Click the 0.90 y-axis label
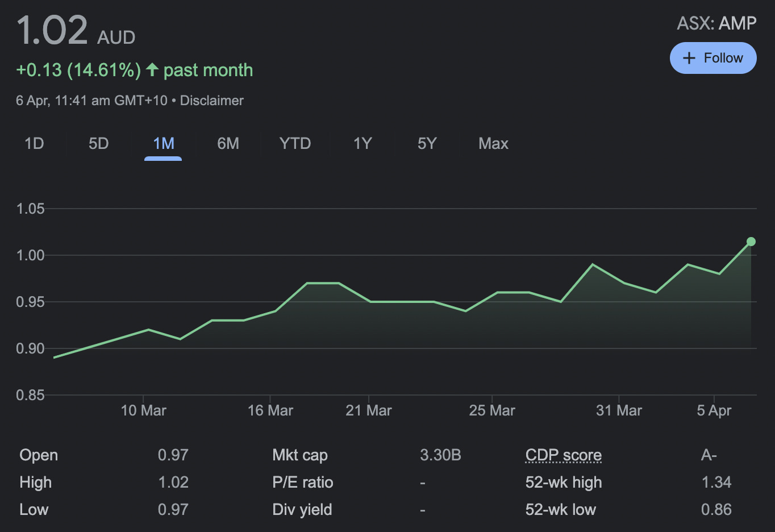This screenshot has height=532, width=775. coord(30,348)
